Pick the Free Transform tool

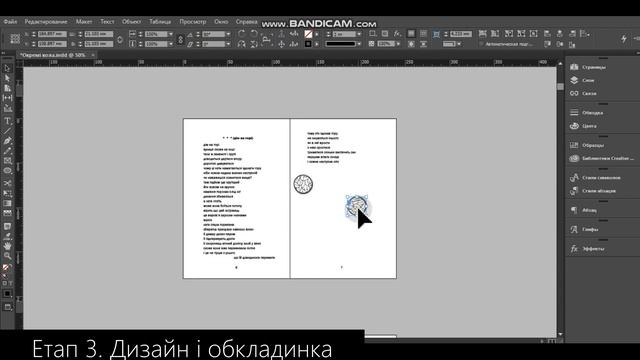click(x=7, y=193)
